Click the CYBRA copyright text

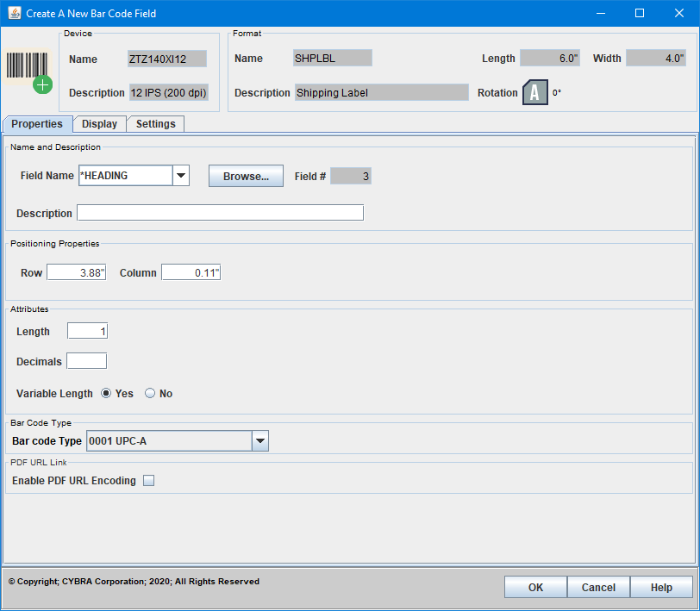(134, 581)
